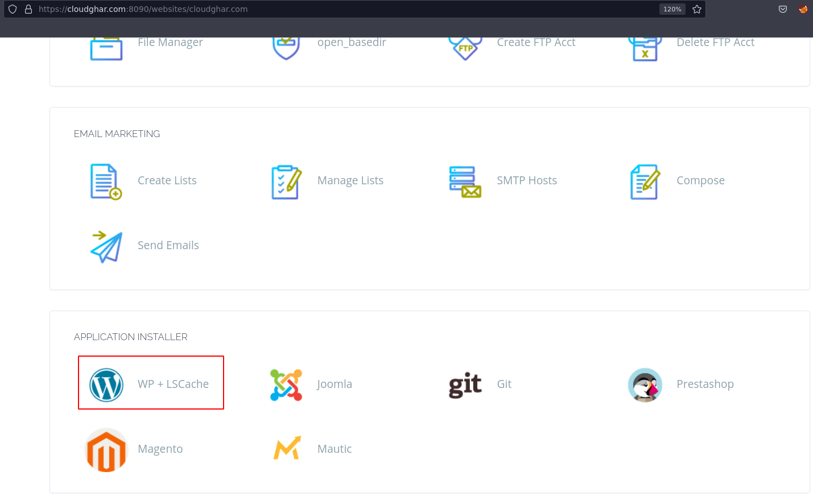
Task: Bookmark this page with the star icon
Action: click(697, 9)
